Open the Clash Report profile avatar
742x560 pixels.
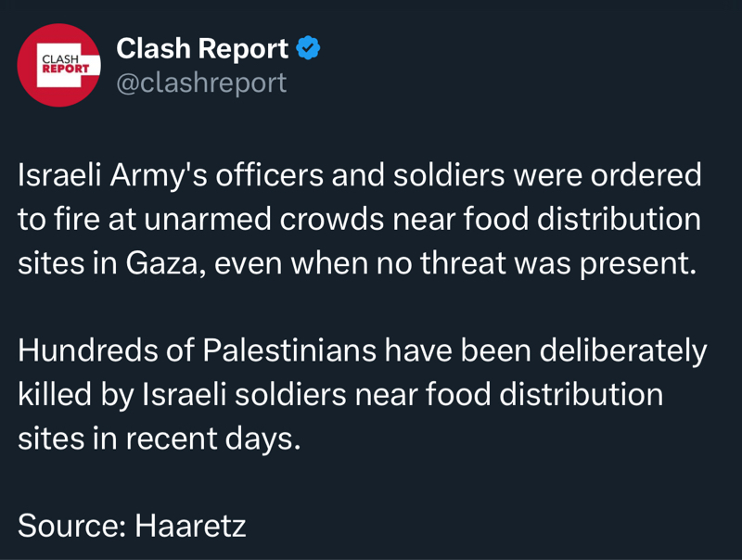pos(59,65)
